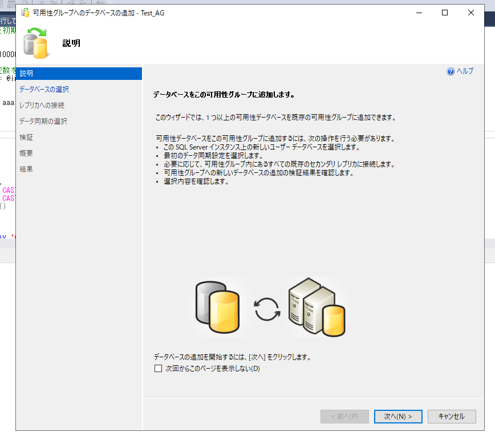The height and width of the screenshot is (448, 495).
Task: Click the 説明 page title in header
Action: point(71,43)
